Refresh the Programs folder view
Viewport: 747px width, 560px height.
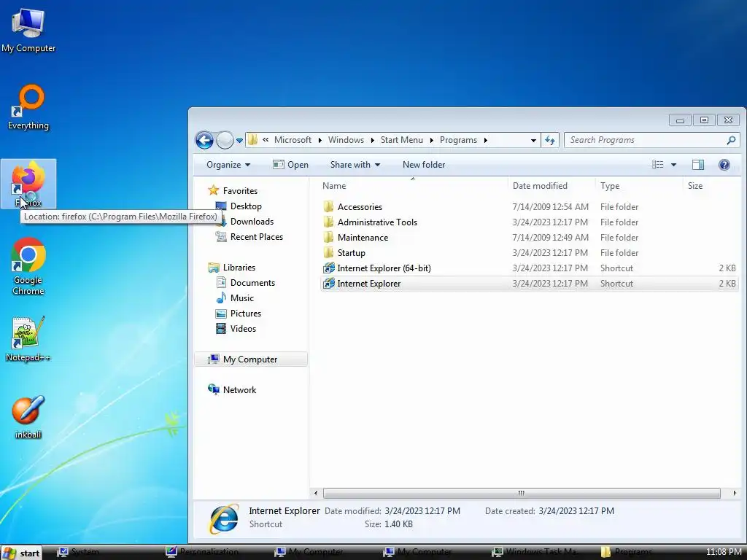click(x=550, y=140)
